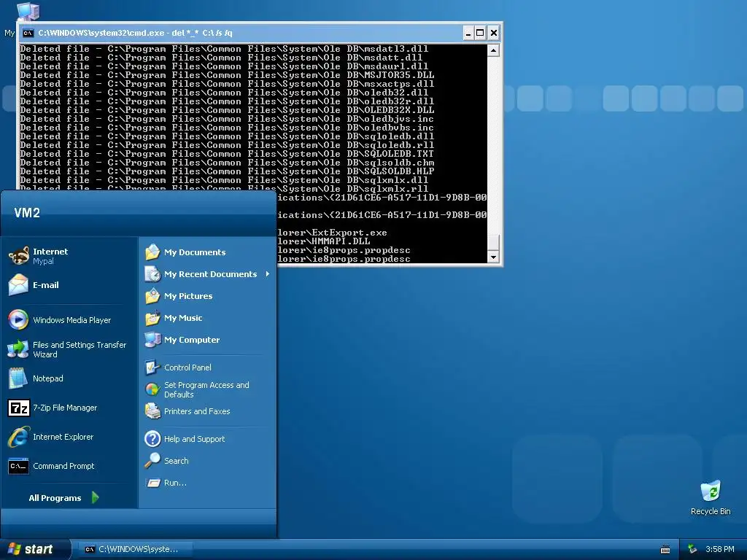The image size is (747, 560).
Task: Launch 7-Zip File Manager icon
Action: point(18,408)
